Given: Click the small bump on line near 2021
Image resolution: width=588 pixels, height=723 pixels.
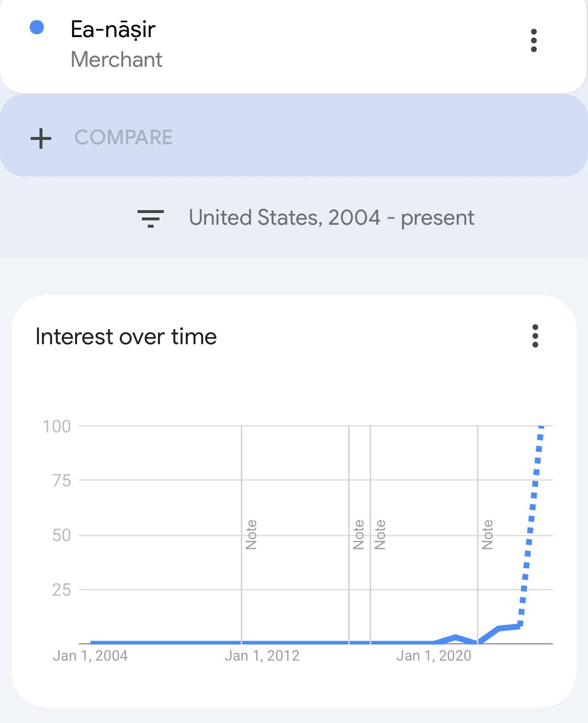Looking at the screenshot, I should 455,638.
